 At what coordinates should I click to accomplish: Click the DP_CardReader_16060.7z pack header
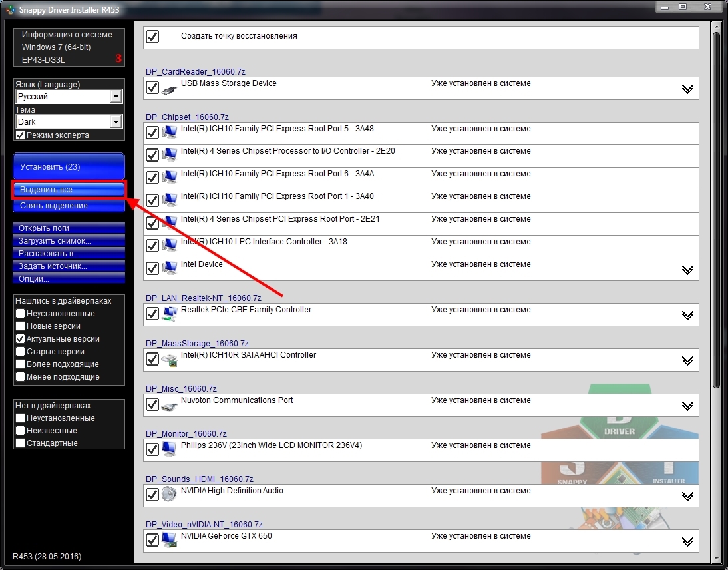196,72
